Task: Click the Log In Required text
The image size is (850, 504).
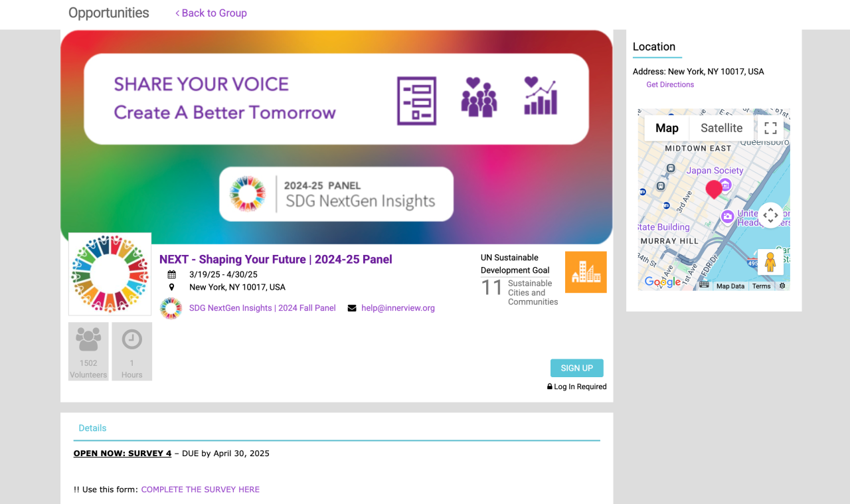Action: tap(580, 386)
